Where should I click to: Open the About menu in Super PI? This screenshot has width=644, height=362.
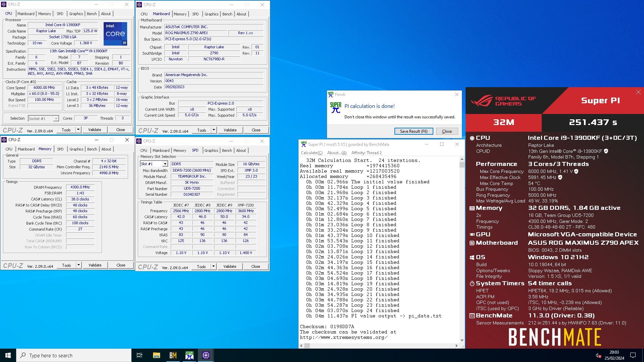tap(337, 153)
